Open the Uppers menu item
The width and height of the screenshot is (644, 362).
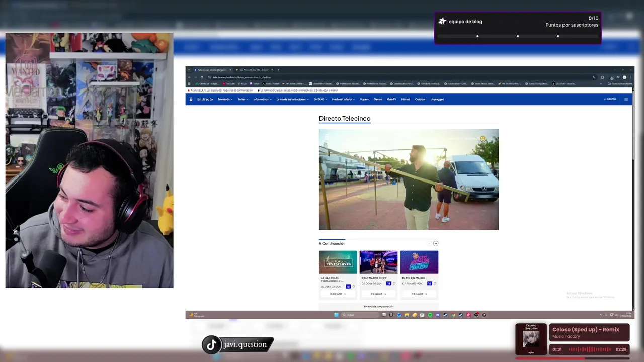(364, 99)
